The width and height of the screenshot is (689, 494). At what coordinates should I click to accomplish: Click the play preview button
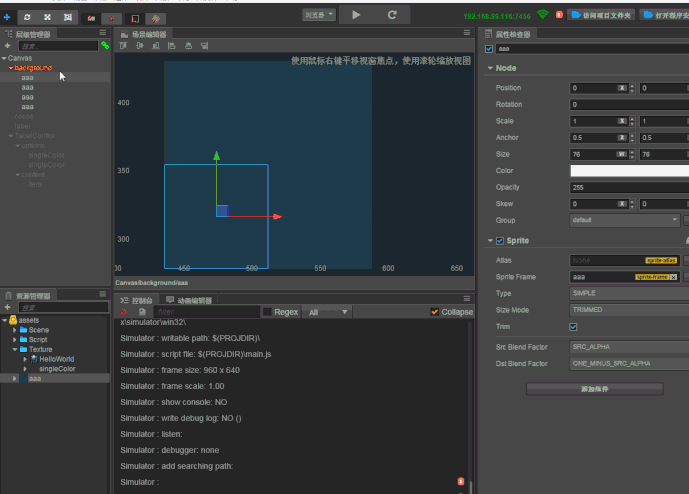(x=356, y=15)
